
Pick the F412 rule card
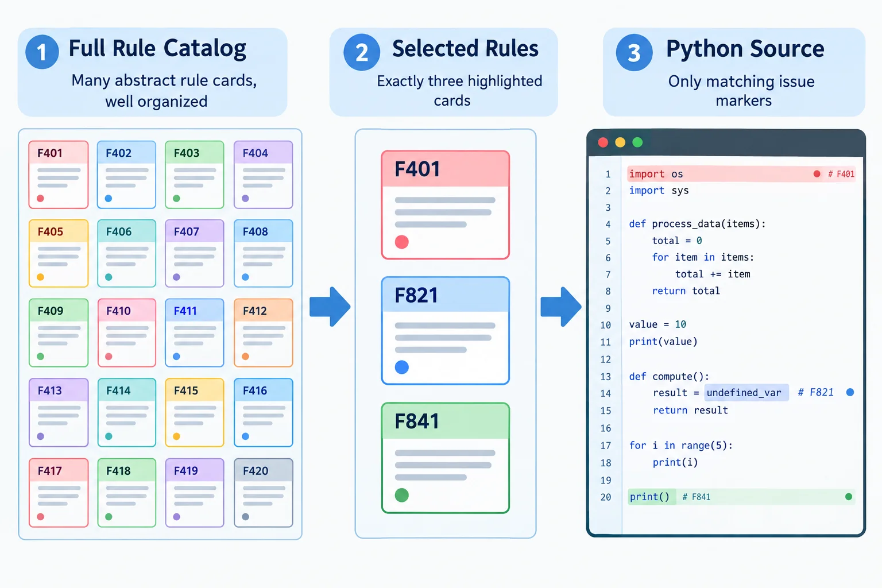pos(264,332)
